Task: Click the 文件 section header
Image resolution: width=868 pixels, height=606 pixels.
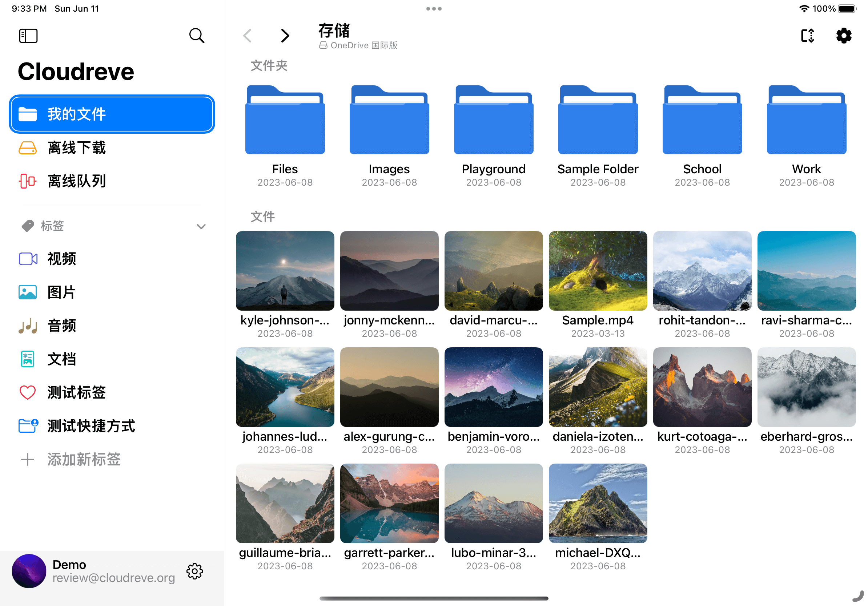Action: point(263,217)
